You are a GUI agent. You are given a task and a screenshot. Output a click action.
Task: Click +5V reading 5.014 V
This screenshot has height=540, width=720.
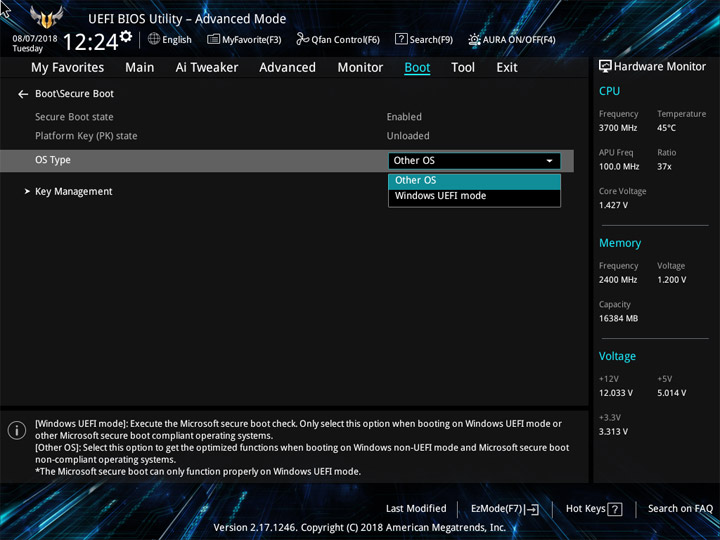(671, 393)
